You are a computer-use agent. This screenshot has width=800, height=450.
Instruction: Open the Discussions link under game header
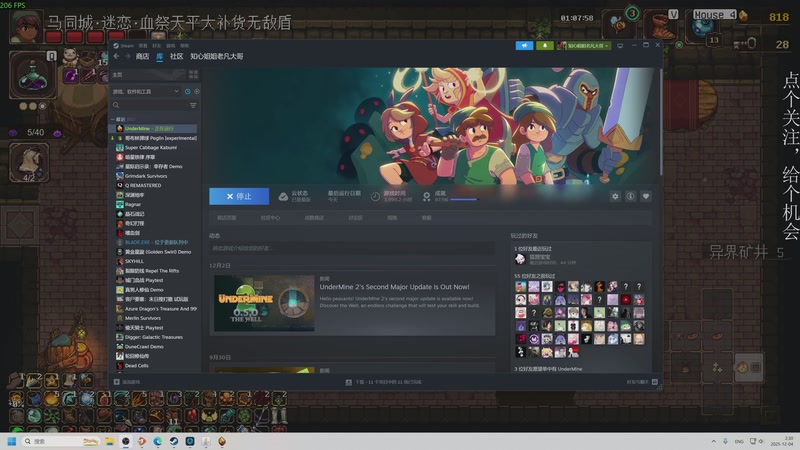(x=356, y=218)
